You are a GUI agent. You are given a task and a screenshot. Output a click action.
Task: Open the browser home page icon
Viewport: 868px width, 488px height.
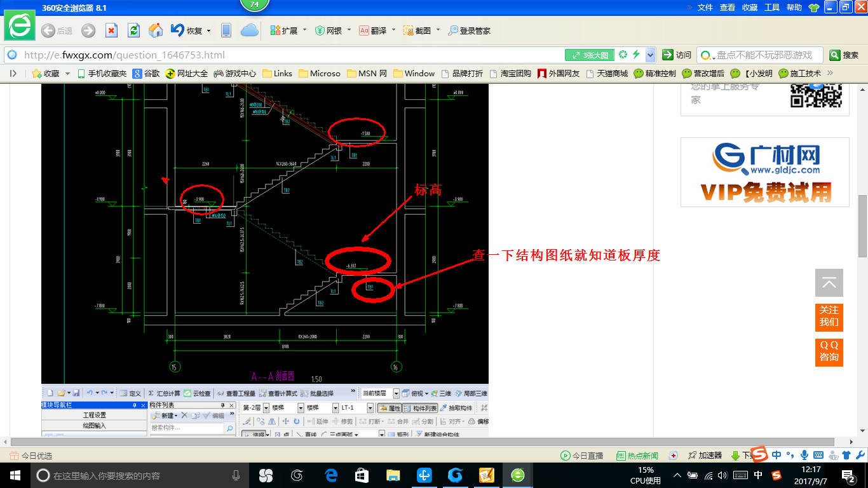(155, 30)
